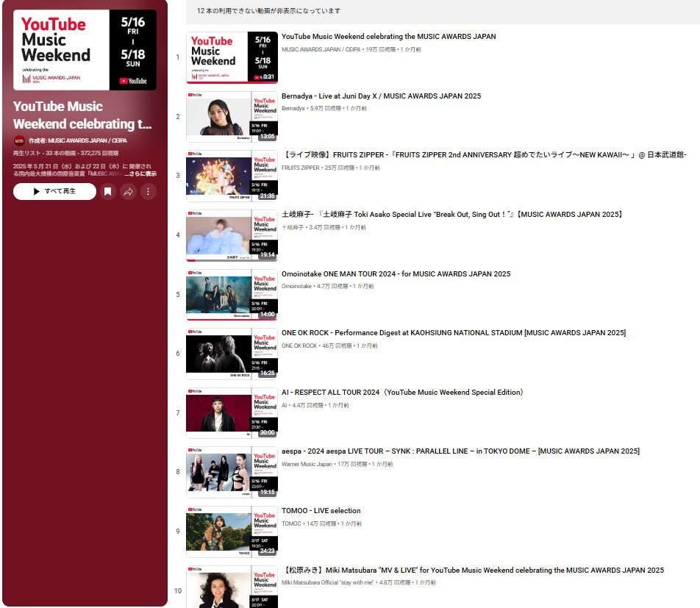This screenshot has width=700, height=608.
Task: Open the Toki Asako Special Live thumbnail
Action: (232, 235)
